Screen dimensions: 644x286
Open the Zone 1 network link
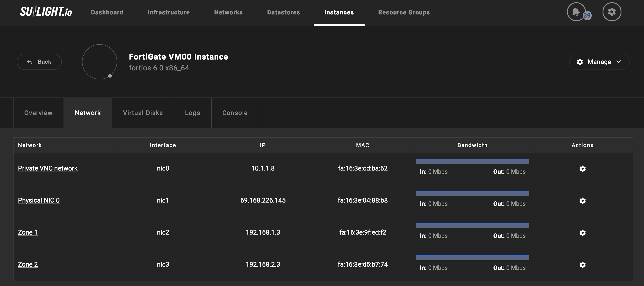click(x=28, y=232)
